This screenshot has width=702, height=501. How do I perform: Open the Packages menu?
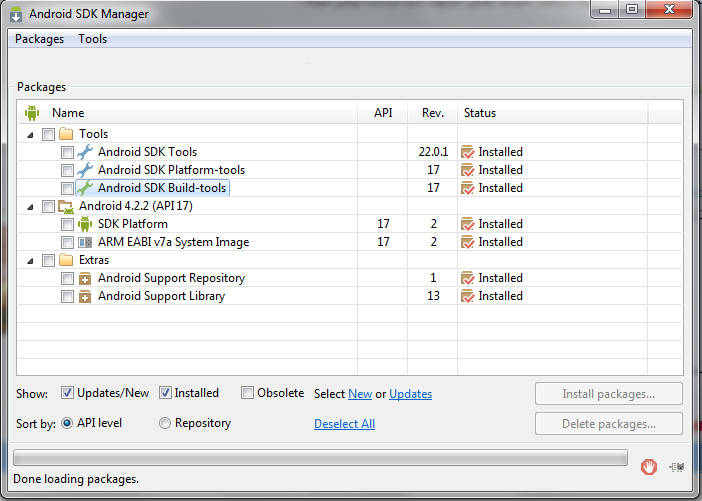coord(39,39)
